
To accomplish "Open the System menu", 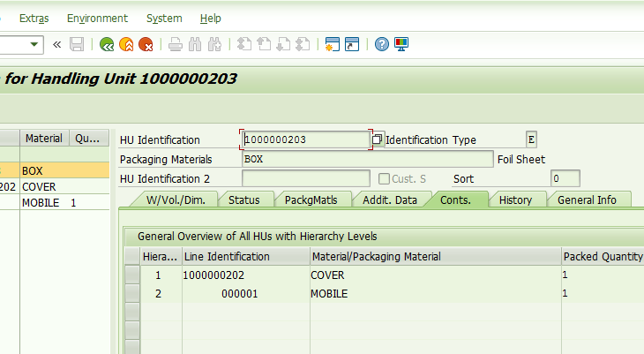I will (164, 19).
